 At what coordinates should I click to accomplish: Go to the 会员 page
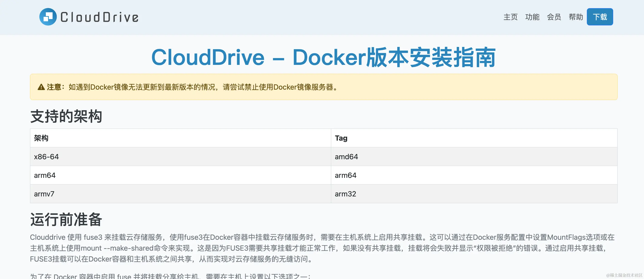coord(554,17)
